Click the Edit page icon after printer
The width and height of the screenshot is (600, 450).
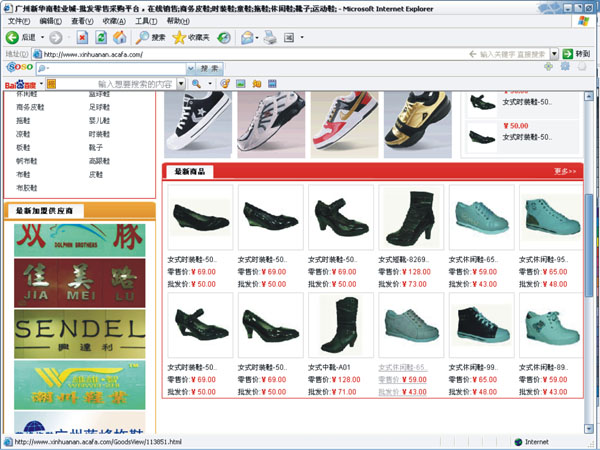(289, 37)
